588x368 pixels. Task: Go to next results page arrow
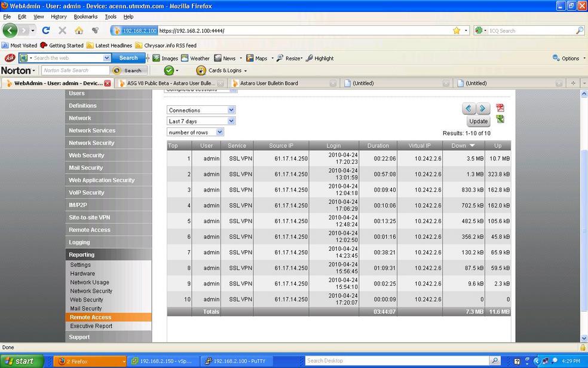(483, 109)
